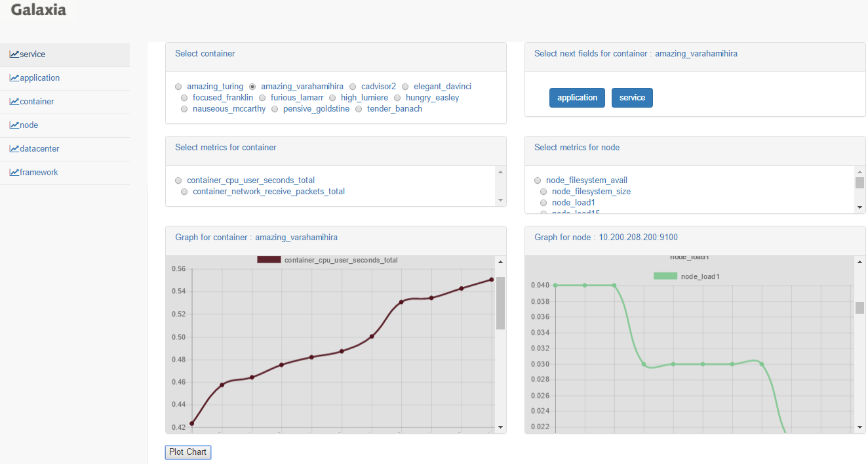Image resolution: width=868 pixels, height=464 pixels.
Task: Click node graph scroll-down arrow
Action: coord(860,427)
